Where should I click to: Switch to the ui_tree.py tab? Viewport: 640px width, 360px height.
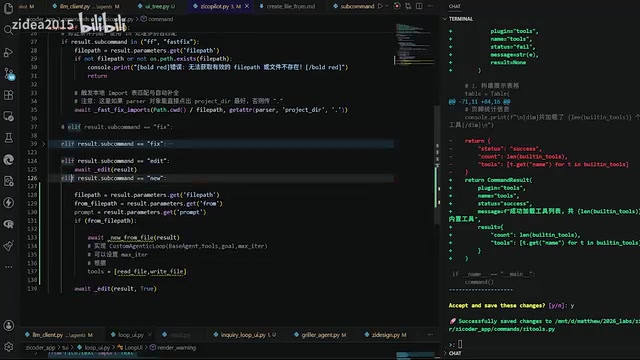tap(156, 6)
